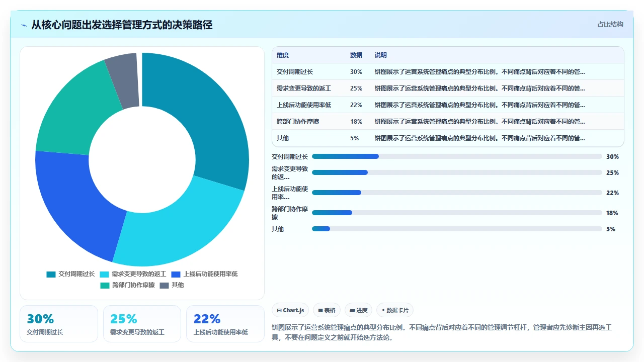644x362 pixels.
Task: Click the 需求变更导致的返… progress bar
Action: 457,172
